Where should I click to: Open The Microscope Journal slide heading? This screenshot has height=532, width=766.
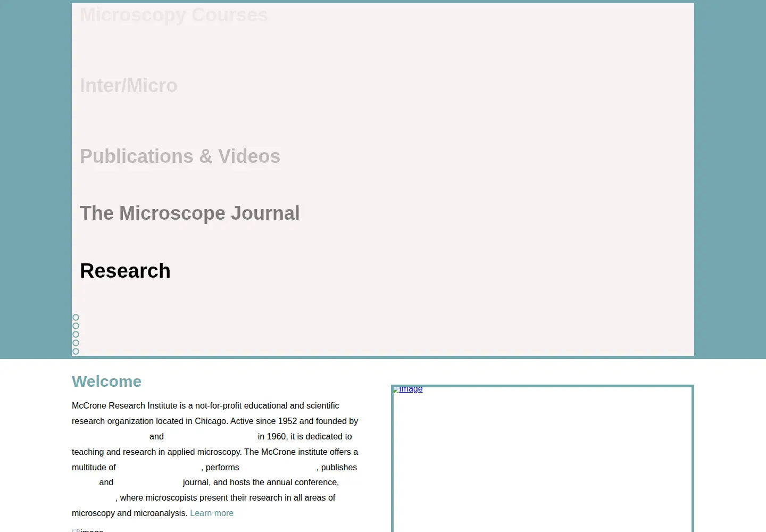coord(189,213)
